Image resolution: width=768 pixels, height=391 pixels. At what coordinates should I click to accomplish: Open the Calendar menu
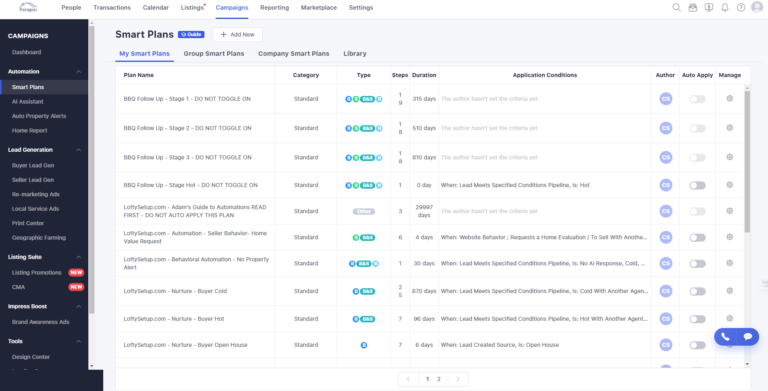pyautogui.click(x=156, y=7)
